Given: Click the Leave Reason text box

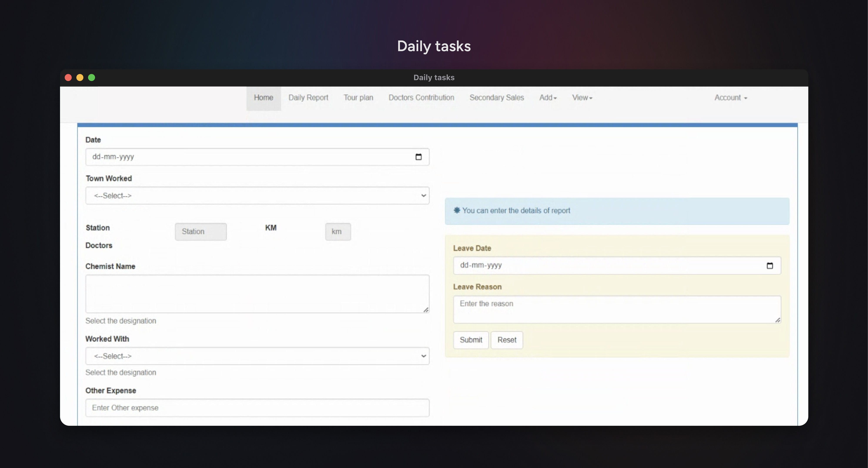Looking at the screenshot, I should pyautogui.click(x=617, y=309).
